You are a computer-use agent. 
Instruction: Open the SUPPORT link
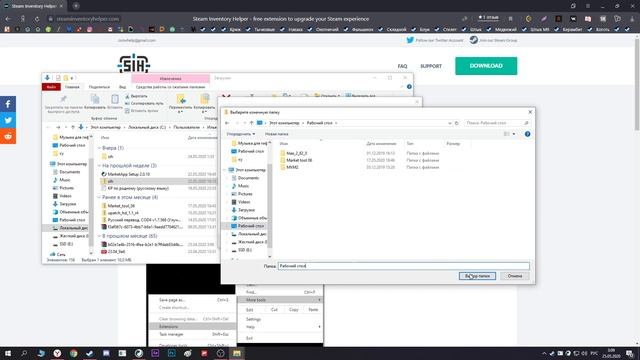[x=431, y=66]
